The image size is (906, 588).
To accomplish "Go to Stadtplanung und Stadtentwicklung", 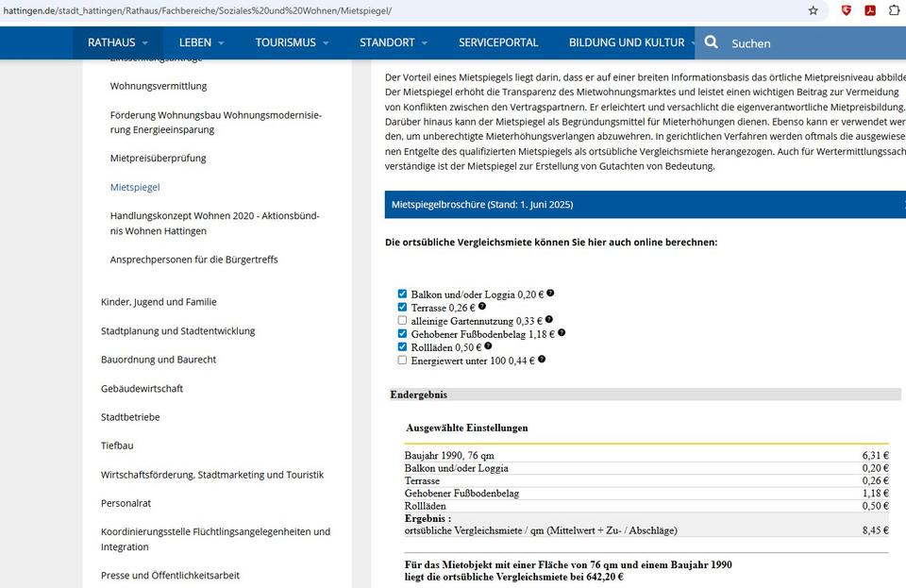I will (x=177, y=331).
